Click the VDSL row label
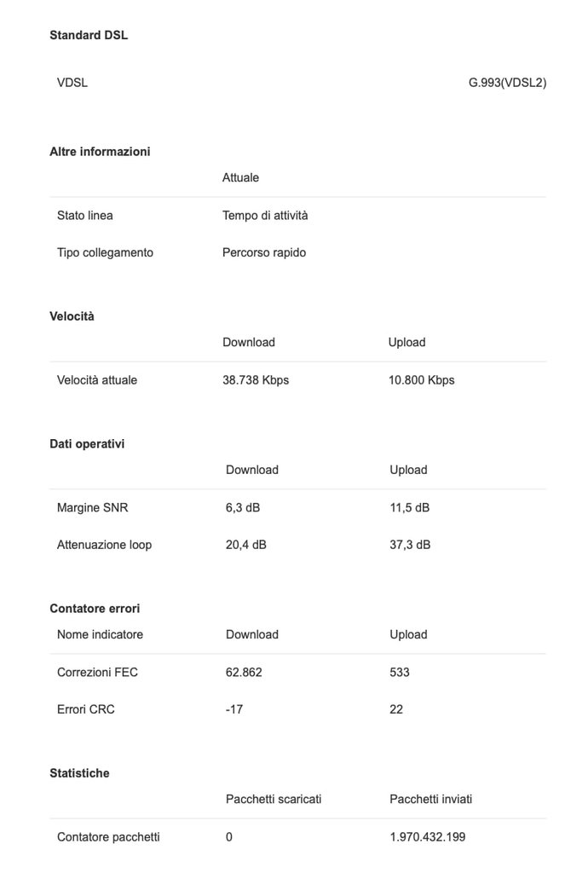 point(72,83)
